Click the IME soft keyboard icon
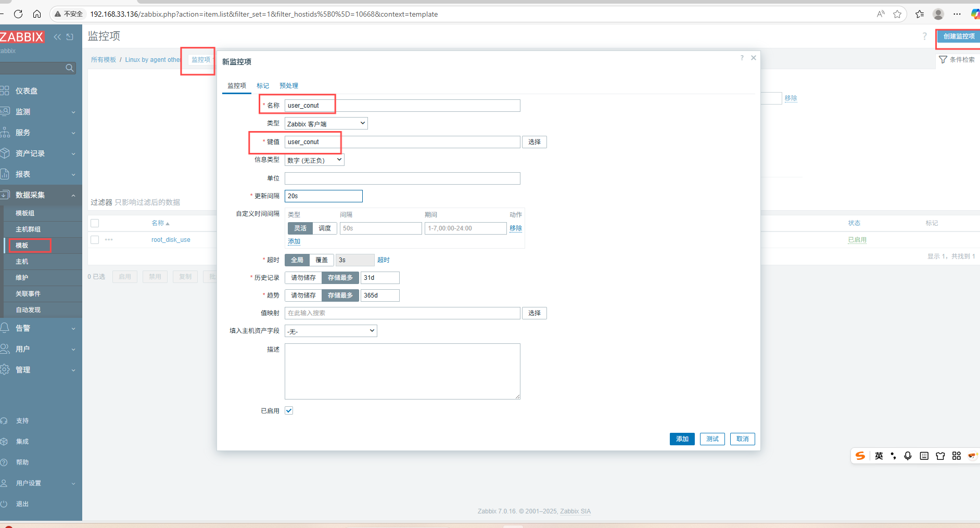This screenshot has height=528, width=980. [924, 456]
